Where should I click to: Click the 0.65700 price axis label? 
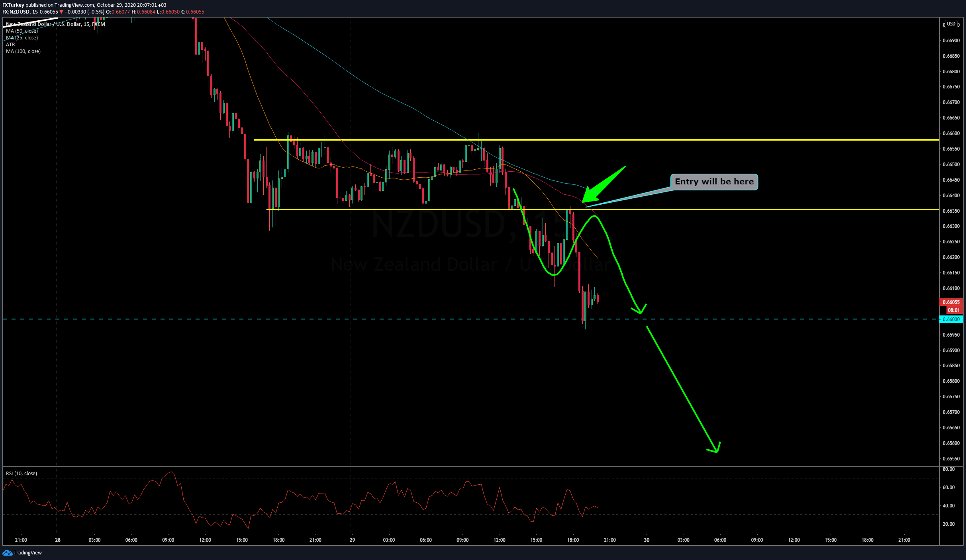tap(951, 412)
